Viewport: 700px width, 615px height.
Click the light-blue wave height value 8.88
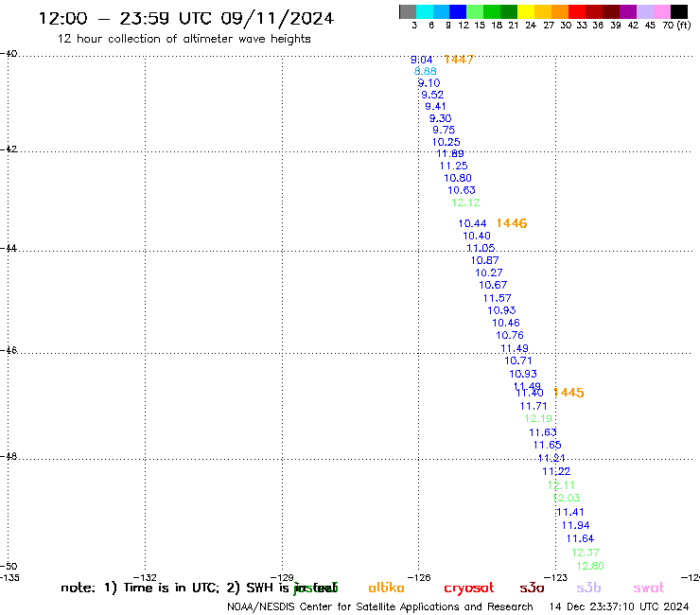coord(425,72)
